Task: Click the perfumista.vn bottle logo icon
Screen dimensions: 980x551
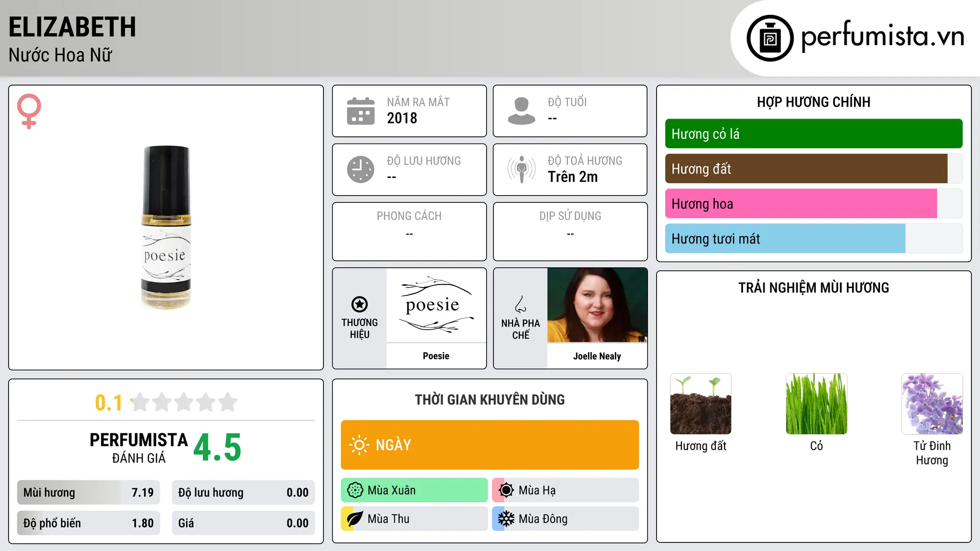Action: click(770, 38)
